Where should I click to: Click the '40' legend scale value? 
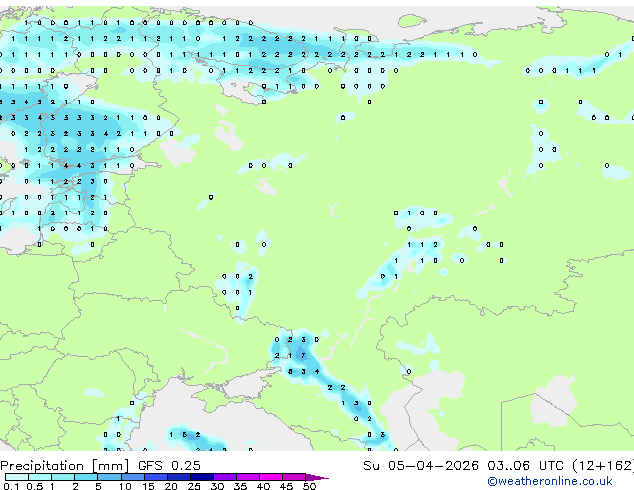tap(263, 486)
